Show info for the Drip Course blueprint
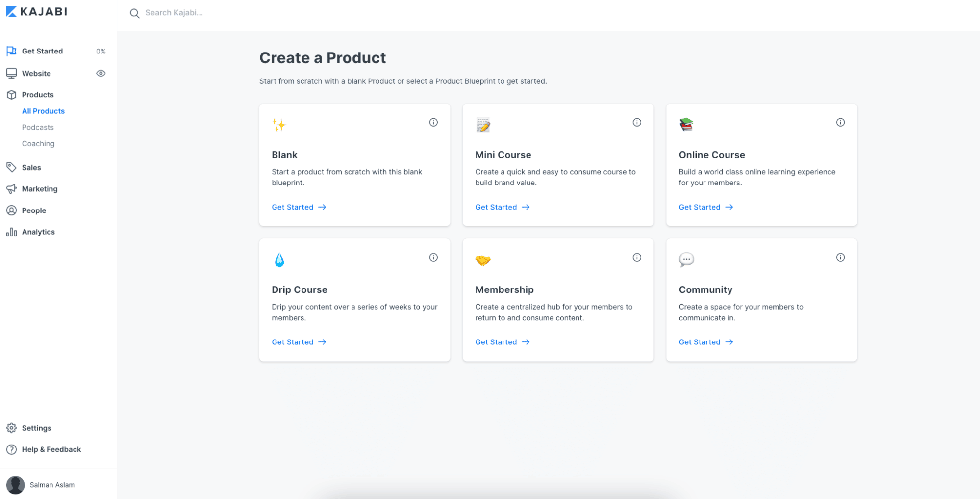The height and width of the screenshot is (499, 980). (x=433, y=257)
